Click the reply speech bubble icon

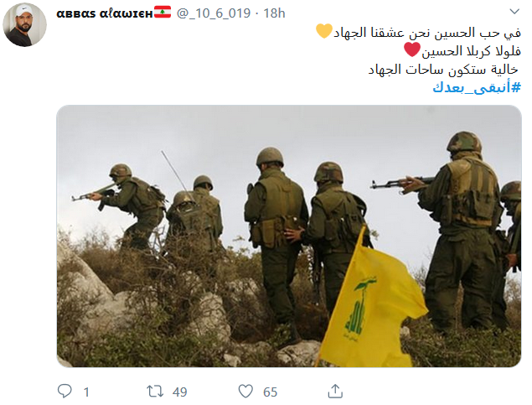[x=65, y=391]
